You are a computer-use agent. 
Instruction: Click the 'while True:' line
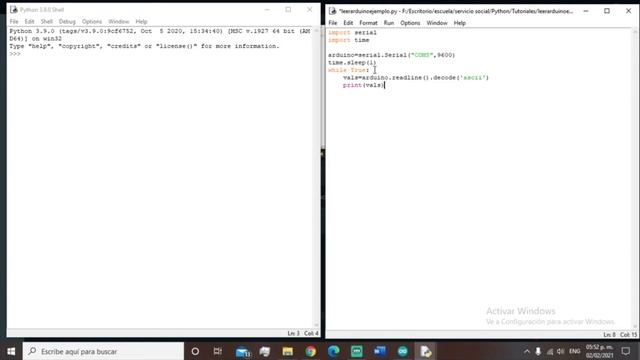348,70
